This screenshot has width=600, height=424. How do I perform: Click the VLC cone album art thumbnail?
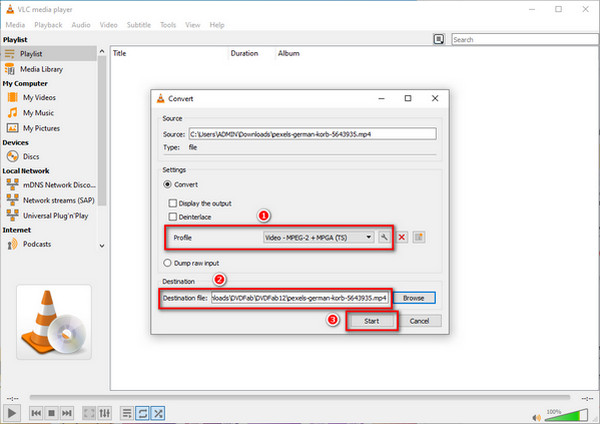coord(54,322)
